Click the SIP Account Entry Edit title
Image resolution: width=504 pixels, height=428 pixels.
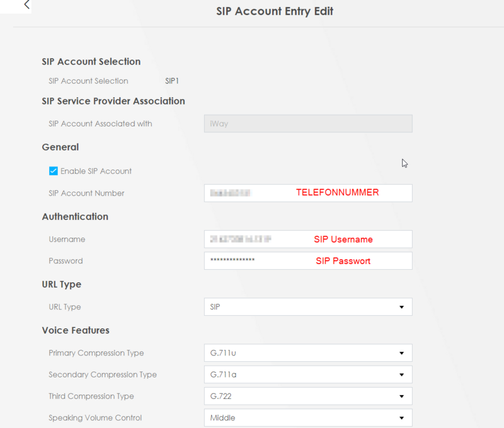point(275,11)
